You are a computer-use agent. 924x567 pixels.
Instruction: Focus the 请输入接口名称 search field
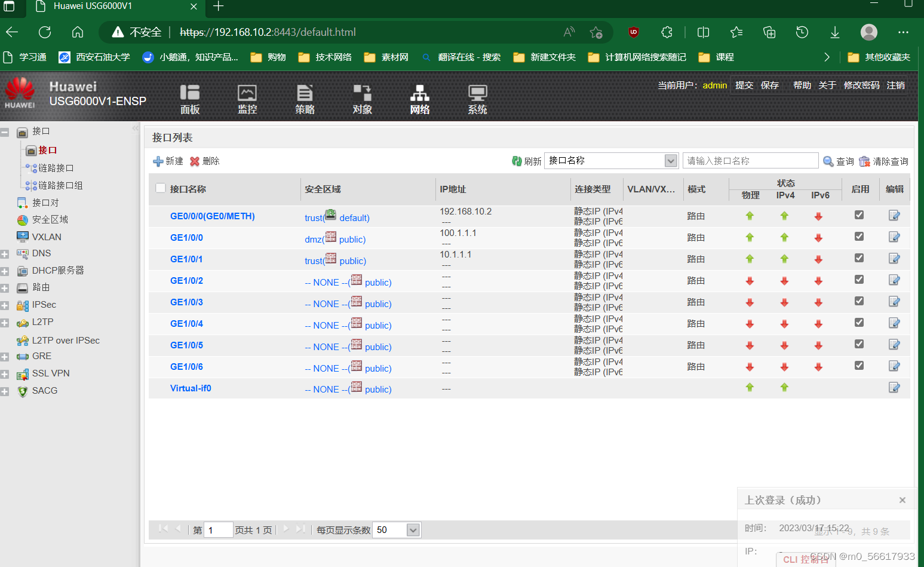(x=750, y=161)
